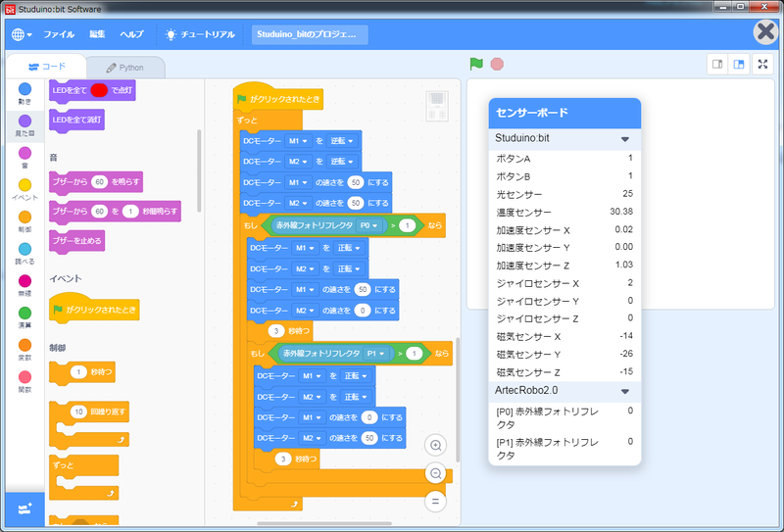Click the workspace horizontal scrollbar

pyautogui.click(x=324, y=523)
